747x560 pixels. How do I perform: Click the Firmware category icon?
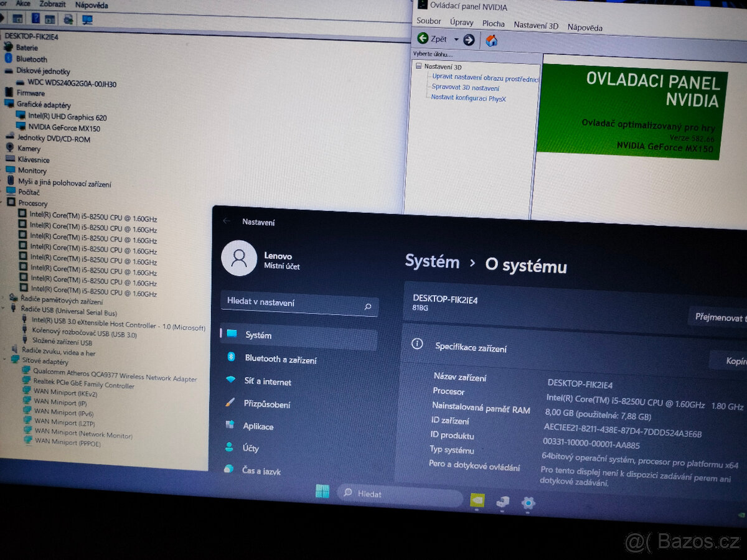click(x=9, y=93)
